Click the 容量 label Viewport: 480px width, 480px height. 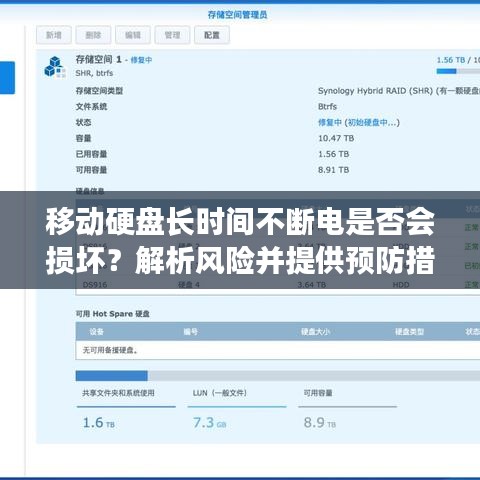pyautogui.click(x=83, y=138)
